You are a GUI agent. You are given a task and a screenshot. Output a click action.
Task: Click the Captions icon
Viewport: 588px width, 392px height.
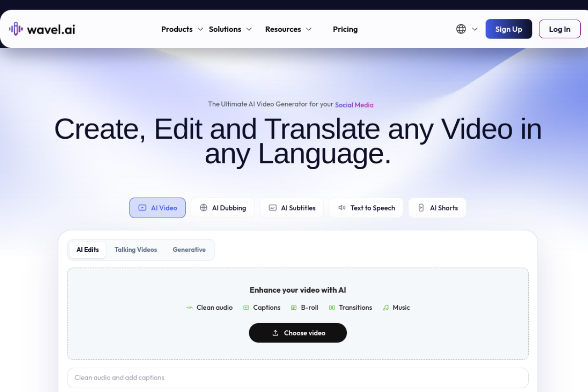point(246,307)
